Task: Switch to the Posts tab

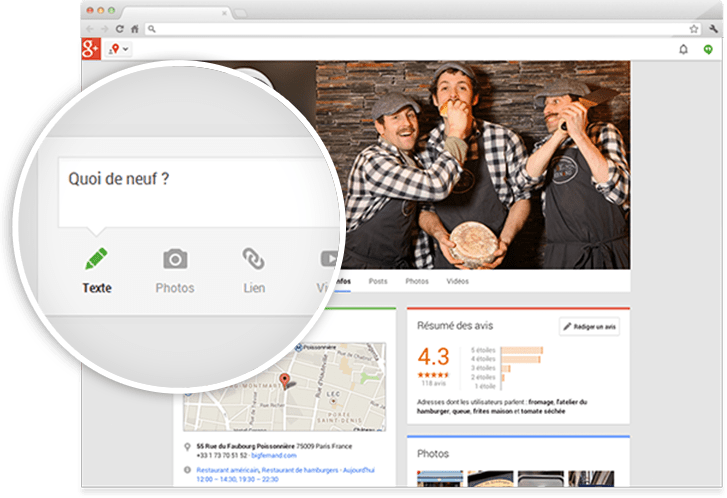Action: pyautogui.click(x=378, y=282)
